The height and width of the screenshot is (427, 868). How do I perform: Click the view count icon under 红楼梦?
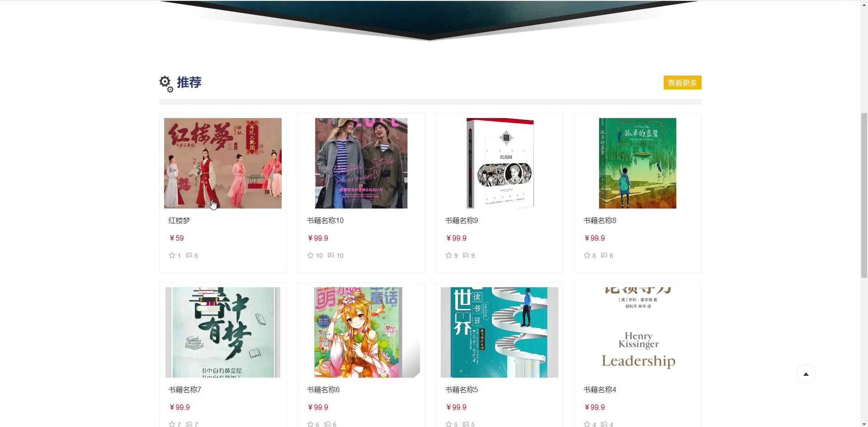point(189,255)
